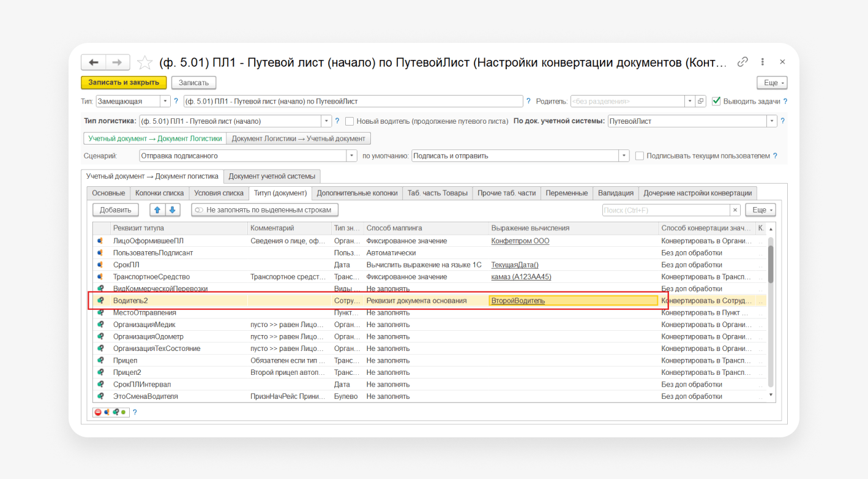
Task: Open the Еще menu next to search
Action: [760, 210]
